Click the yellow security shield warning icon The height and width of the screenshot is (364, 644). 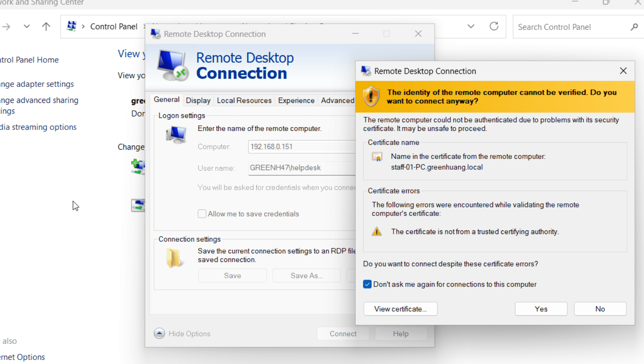pos(371,96)
